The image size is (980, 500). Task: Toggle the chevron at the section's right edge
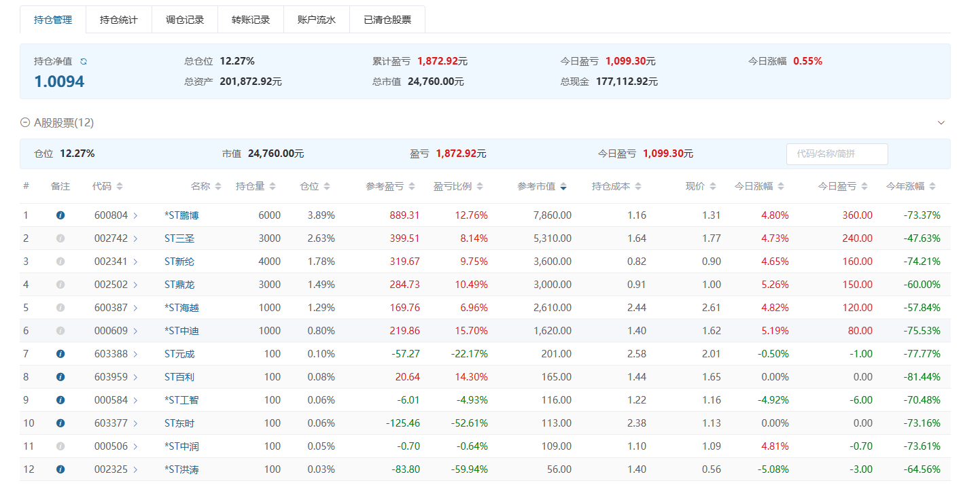click(941, 123)
